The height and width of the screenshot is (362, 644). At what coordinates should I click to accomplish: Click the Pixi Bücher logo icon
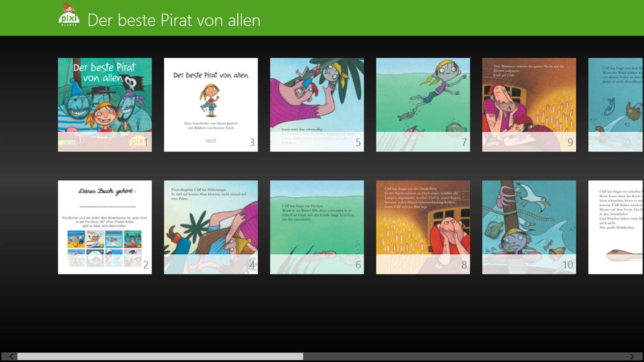pyautogui.click(x=69, y=15)
